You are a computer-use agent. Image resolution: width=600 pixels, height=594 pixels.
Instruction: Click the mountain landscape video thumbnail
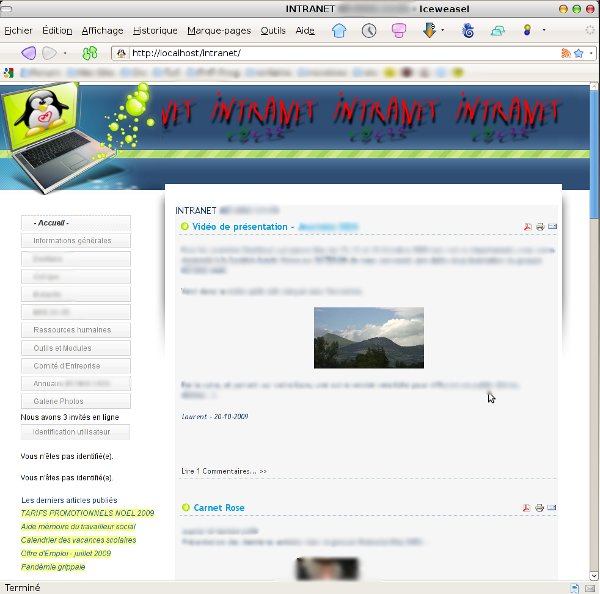368,337
